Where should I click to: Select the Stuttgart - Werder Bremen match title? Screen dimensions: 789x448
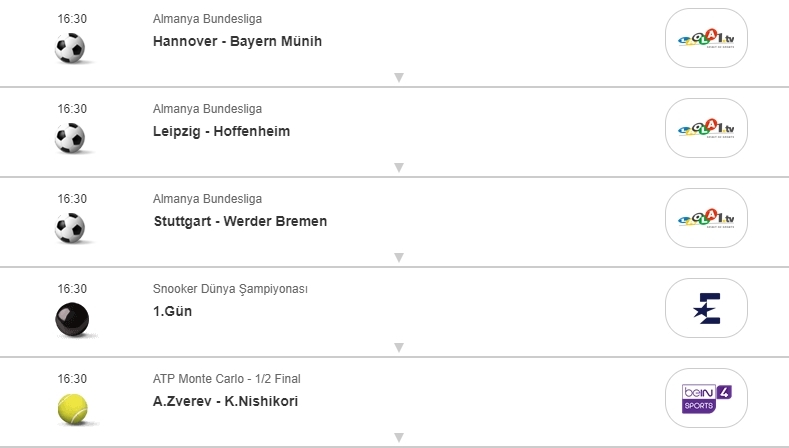click(x=240, y=221)
